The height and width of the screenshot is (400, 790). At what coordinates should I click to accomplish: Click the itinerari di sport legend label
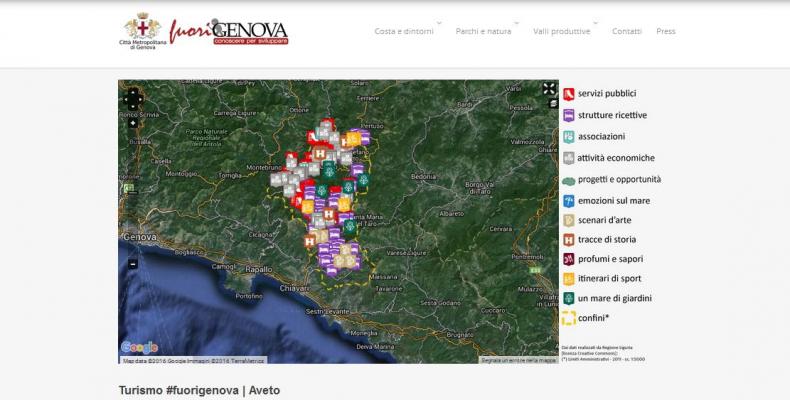[610, 278]
